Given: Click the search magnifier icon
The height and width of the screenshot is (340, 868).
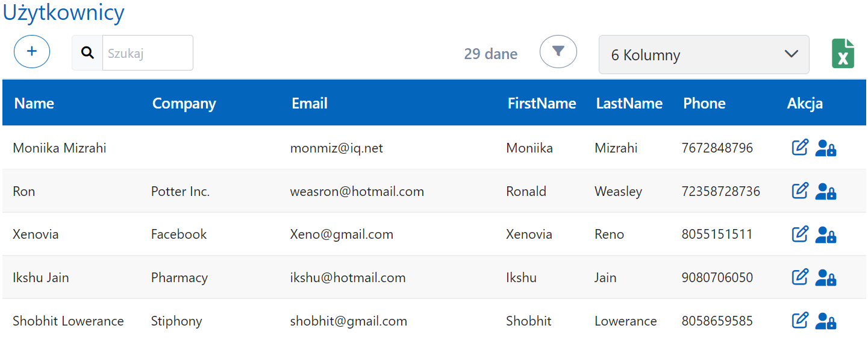Looking at the screenshot, I should [x=87, y=53].
